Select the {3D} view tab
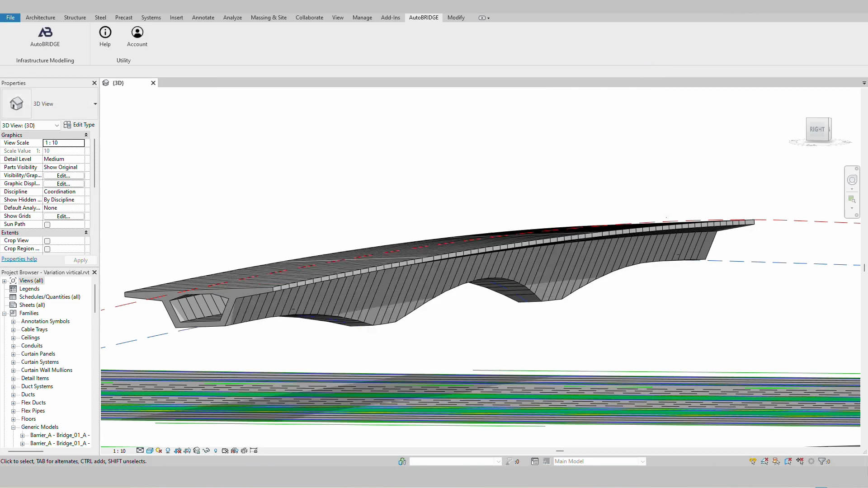 click(129, 83)
